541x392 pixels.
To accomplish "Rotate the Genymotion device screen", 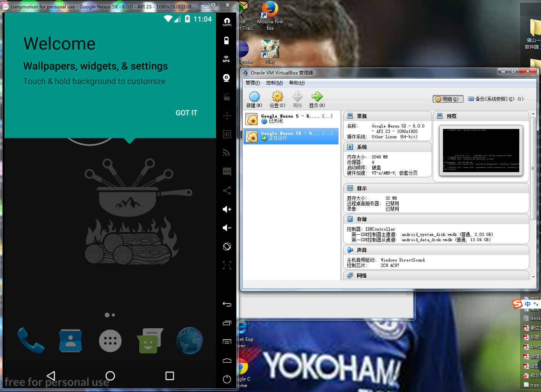I will coord(227,247).
